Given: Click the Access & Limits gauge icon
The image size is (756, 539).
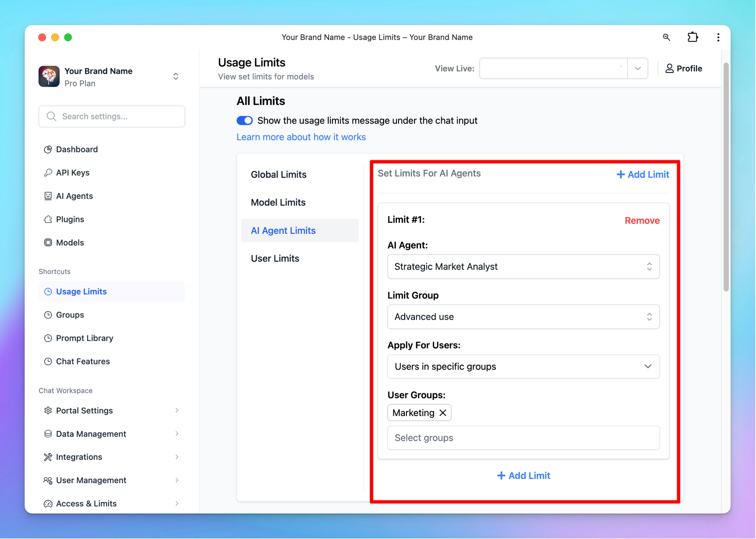Looking at the screenshot, I should [x=48, y=504].
